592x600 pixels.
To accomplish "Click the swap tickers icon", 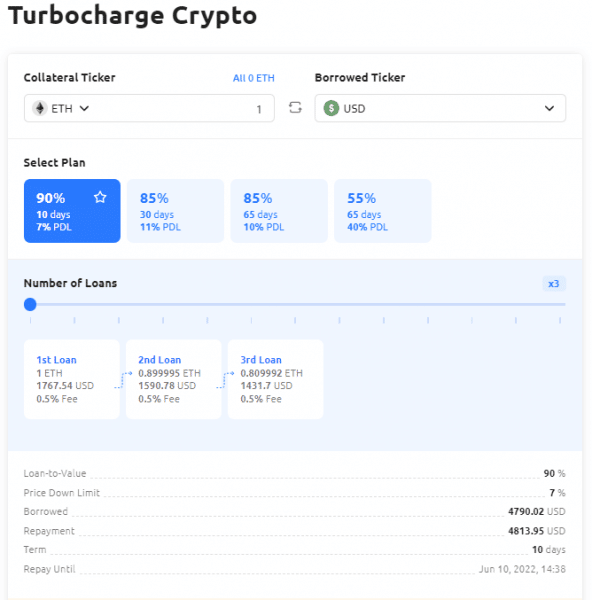I will [295, 108].
